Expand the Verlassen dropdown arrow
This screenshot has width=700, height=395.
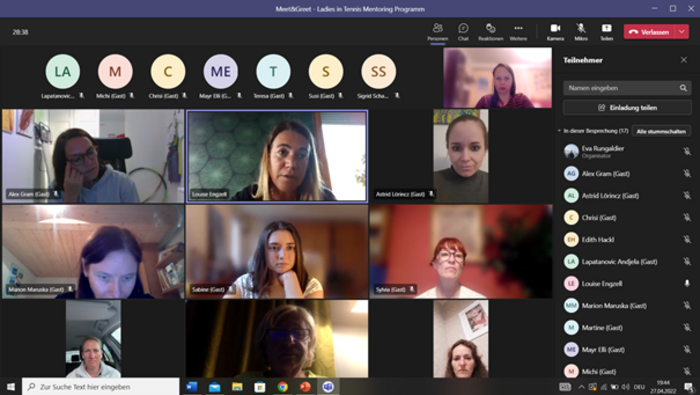682,32
